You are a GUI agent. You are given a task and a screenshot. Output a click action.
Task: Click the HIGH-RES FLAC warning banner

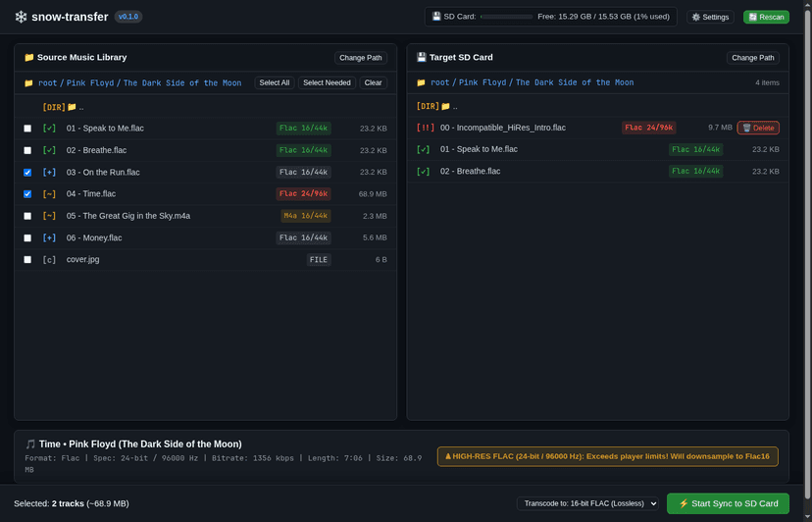click(x=607, y=456)
